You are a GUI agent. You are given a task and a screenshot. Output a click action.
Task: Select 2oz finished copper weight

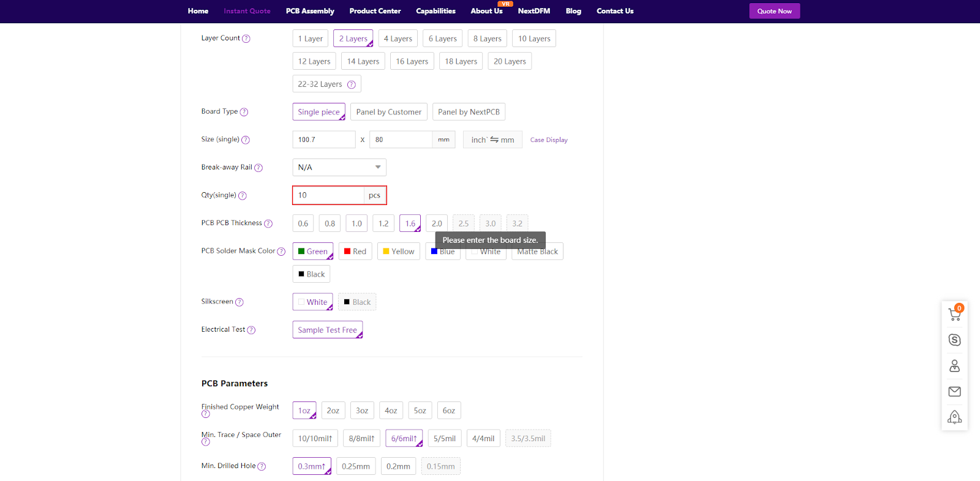coord(333,411)
